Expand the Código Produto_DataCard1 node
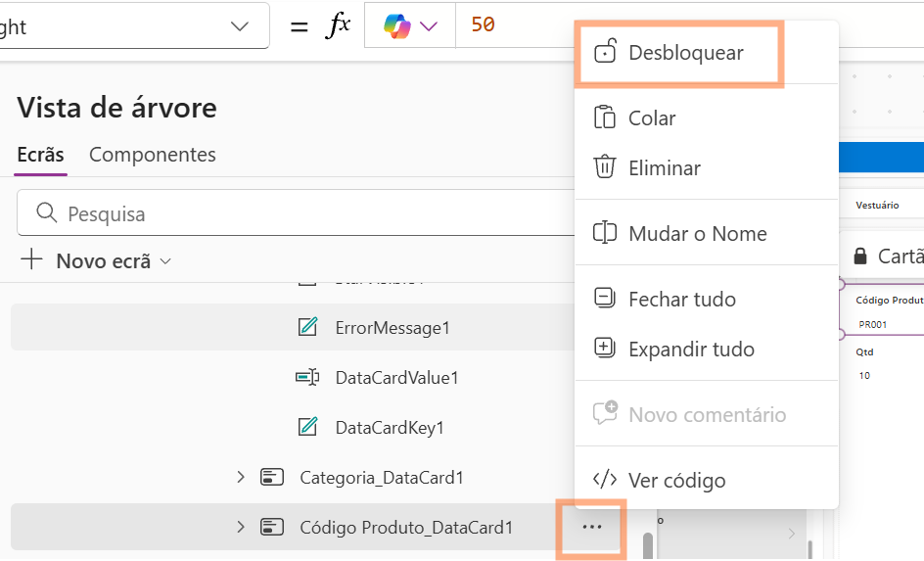 [x=241, y=527]
